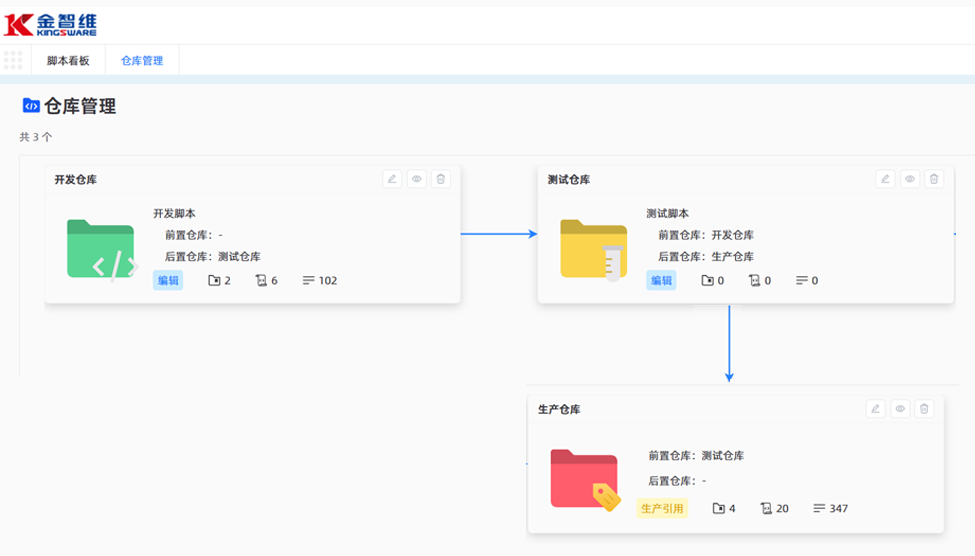Image resolution: width=975 pixels, height=556 pixels.
Task: Click the folder count icon in 开发仓库
Action: pos(214,280)
